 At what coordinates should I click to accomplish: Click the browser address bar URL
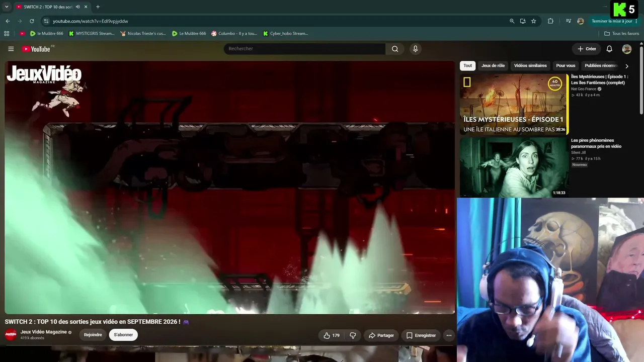[x=91, y=21]
